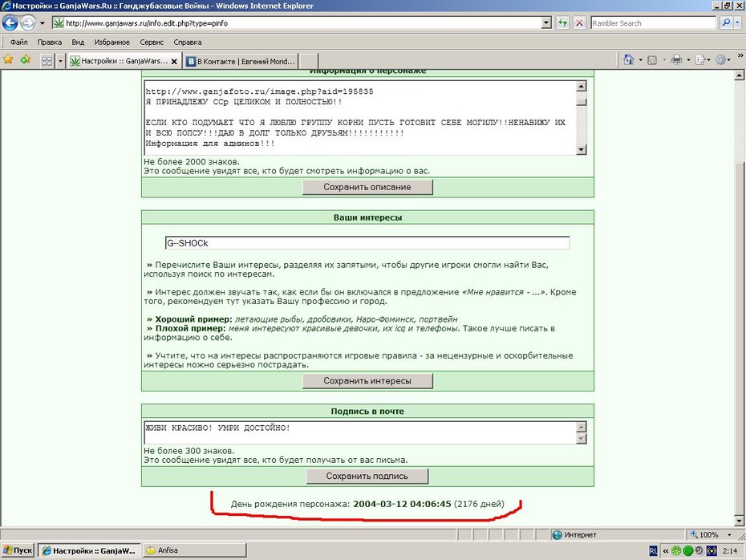Go to the Home page icon
This screenshot has width=746, height=560.
(629, 59)
